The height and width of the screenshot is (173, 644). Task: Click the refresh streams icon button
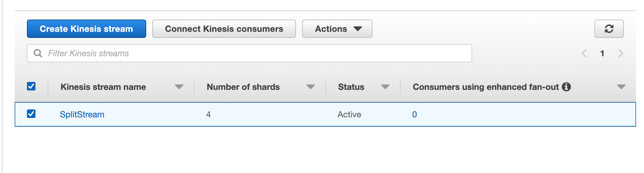609,29
